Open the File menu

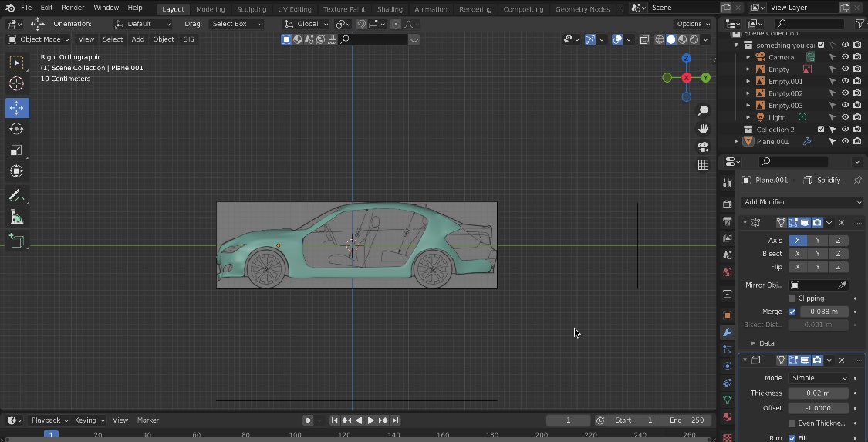(x=26, y=8)
